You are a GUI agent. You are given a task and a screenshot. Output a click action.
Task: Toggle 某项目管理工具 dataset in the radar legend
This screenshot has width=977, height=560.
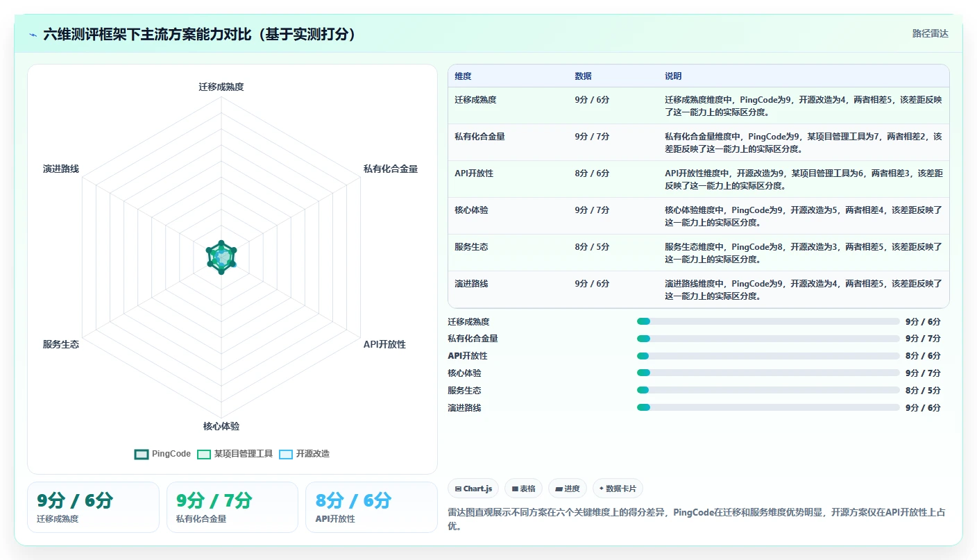click(235, 454)
